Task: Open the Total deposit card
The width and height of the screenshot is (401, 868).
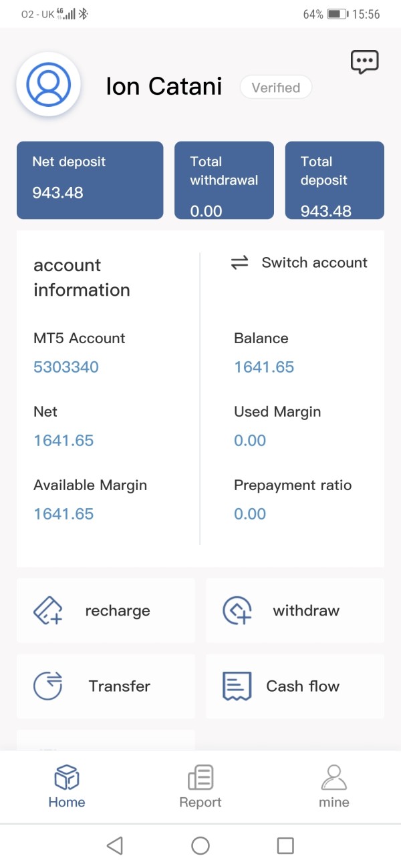Action: [x=334, y=180]
